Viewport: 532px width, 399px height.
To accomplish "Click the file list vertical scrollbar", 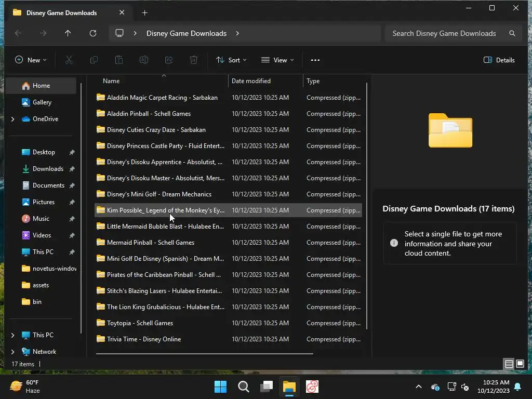I will point(367,206).
